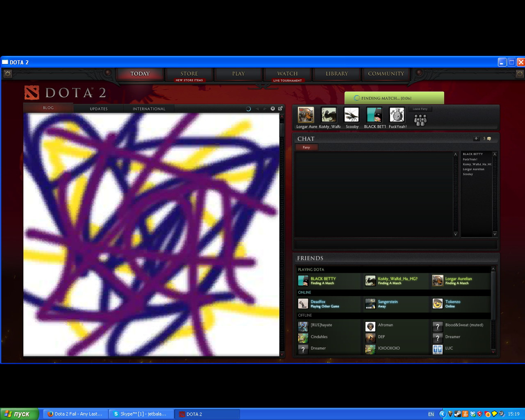
Task: Click offline friend Blood&Sweat (muted)
Action: click(x=464, y=325)
